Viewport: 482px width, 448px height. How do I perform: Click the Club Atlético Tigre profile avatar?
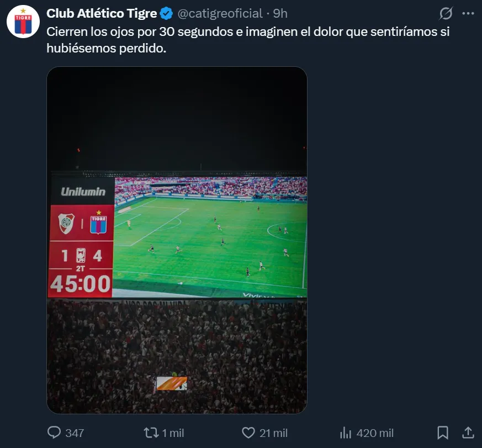coord(23,22)
